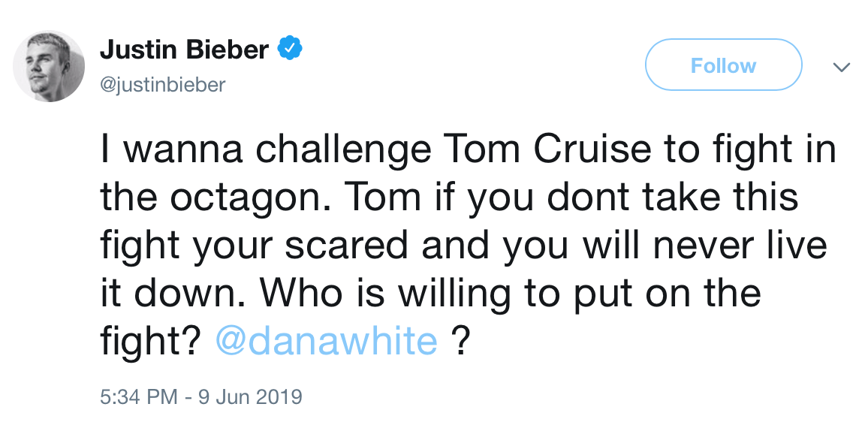Click the Follow button
Image resolution: width=868 pixels, height=425 pixels.
tap(723, 66)
